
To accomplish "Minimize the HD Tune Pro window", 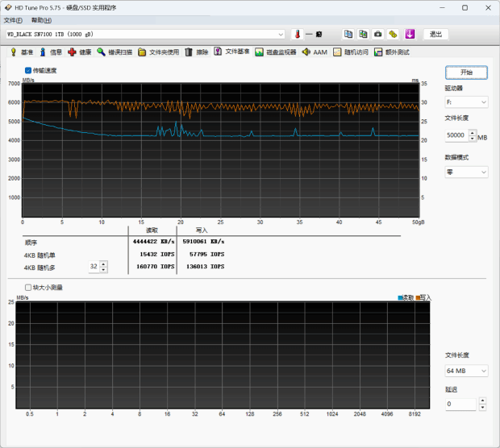I will (442, 7).
